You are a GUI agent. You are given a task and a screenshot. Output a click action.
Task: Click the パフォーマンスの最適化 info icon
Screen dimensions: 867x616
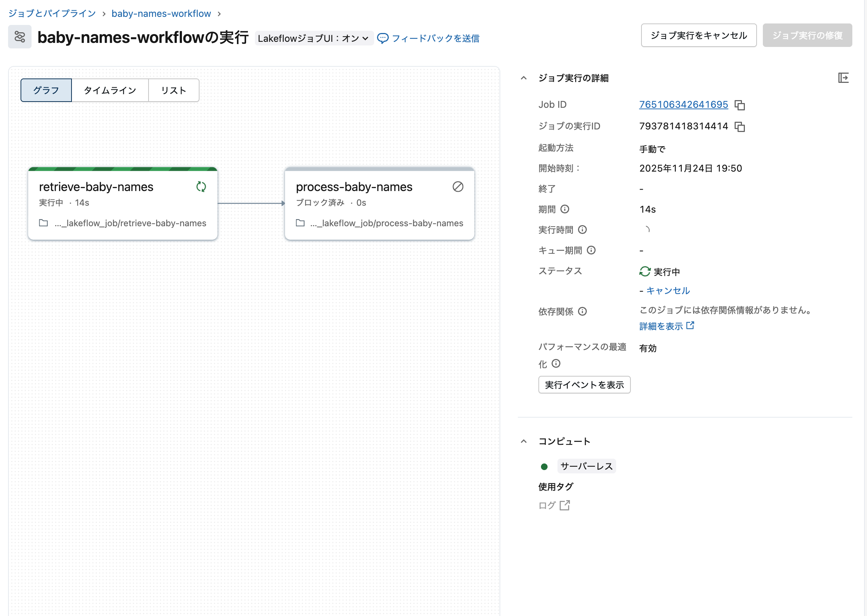[x=557, y=364]
